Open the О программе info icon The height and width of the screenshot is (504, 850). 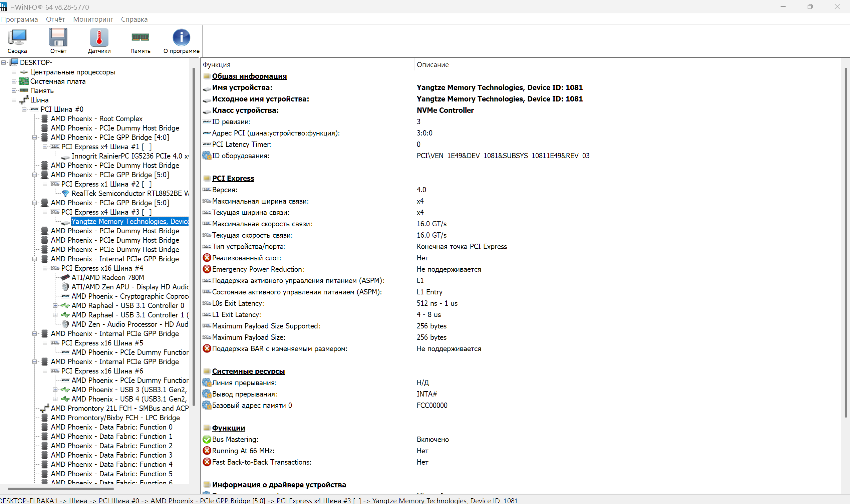click(181, 41)
